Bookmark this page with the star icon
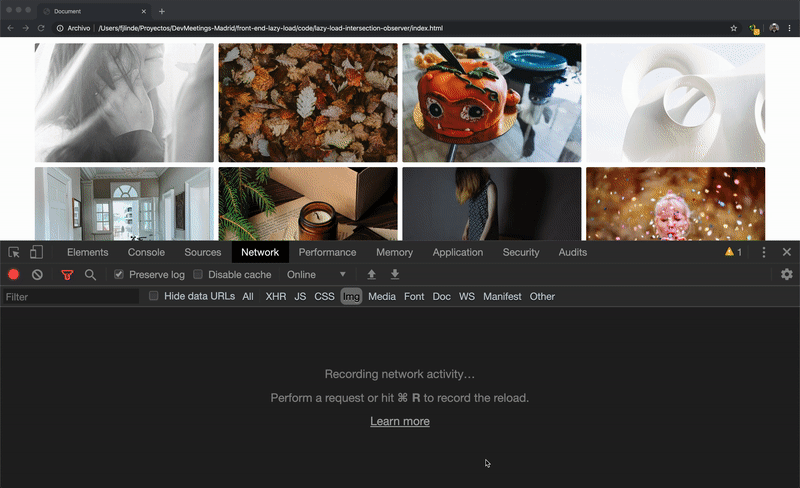This screenshot has height=488, width=800. point(734,28)
